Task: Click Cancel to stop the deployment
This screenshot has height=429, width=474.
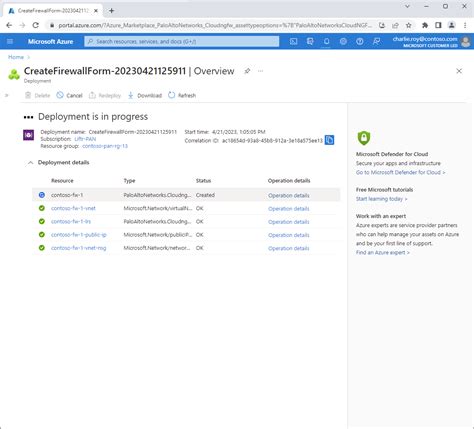Action: [x=69, y=95]
